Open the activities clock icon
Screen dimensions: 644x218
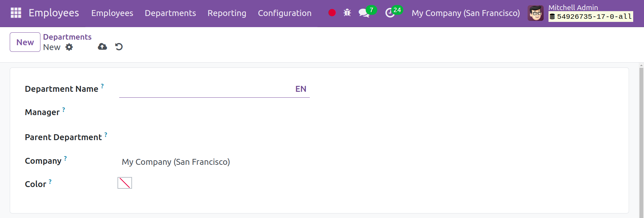[x=390, y=13]
